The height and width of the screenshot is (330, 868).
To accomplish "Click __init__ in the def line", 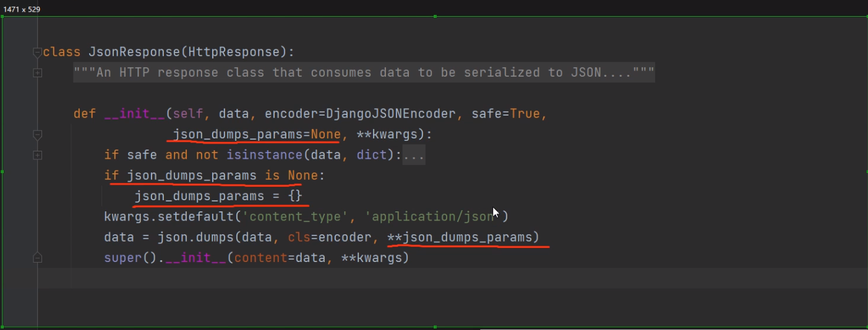I will [134, 114].
